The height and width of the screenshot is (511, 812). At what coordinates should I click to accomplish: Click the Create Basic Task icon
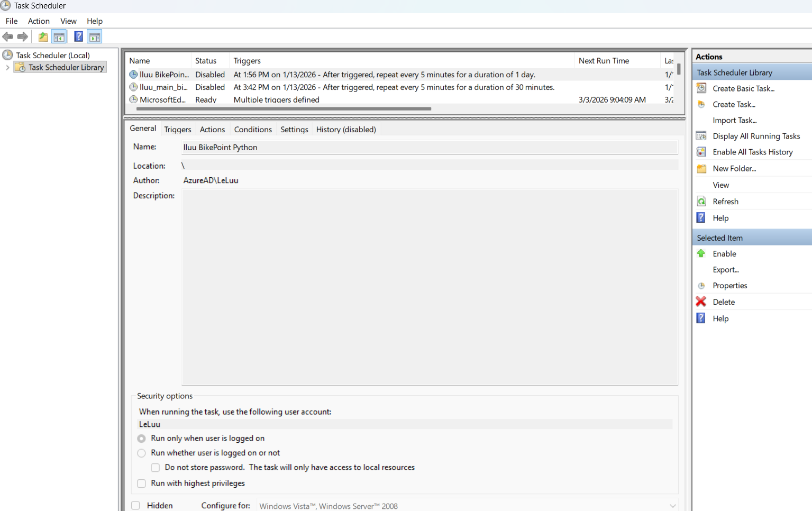click(701, 88)
